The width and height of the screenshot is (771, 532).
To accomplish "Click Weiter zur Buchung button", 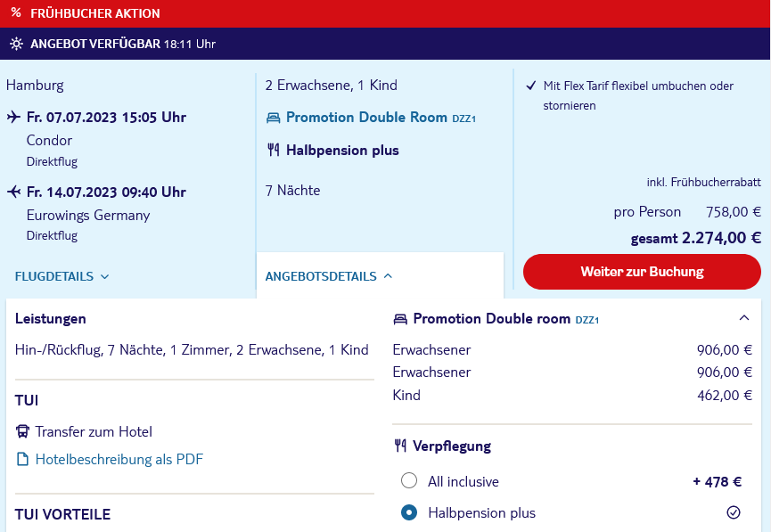I will [x=642, y=272].
